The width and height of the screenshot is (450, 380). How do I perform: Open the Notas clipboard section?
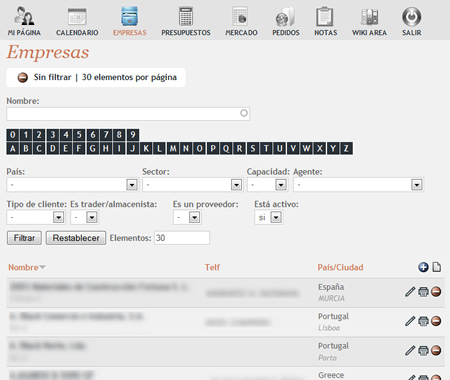(x=325, y=21)
